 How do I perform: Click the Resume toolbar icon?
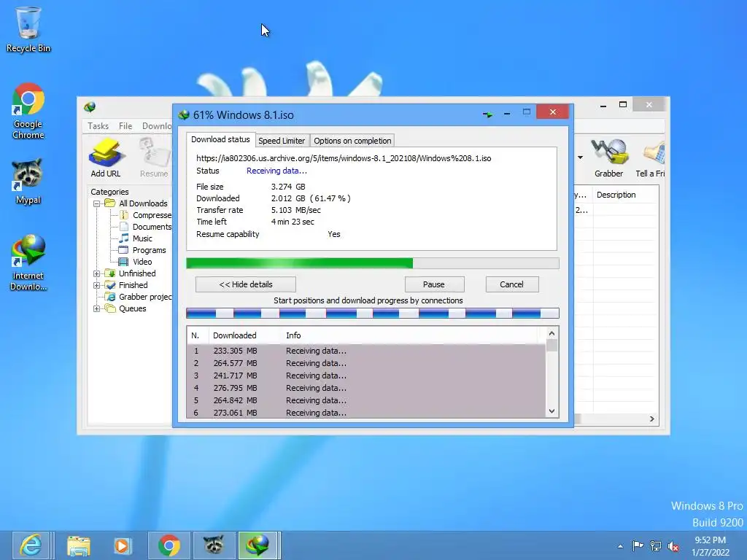[x=155, y=157]
